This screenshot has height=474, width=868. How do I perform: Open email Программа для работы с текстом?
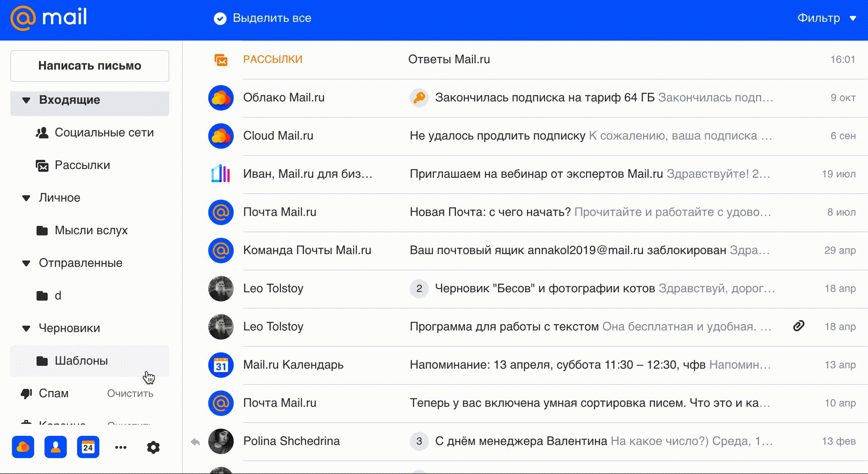pyautogui.click(x=504, y=326)
